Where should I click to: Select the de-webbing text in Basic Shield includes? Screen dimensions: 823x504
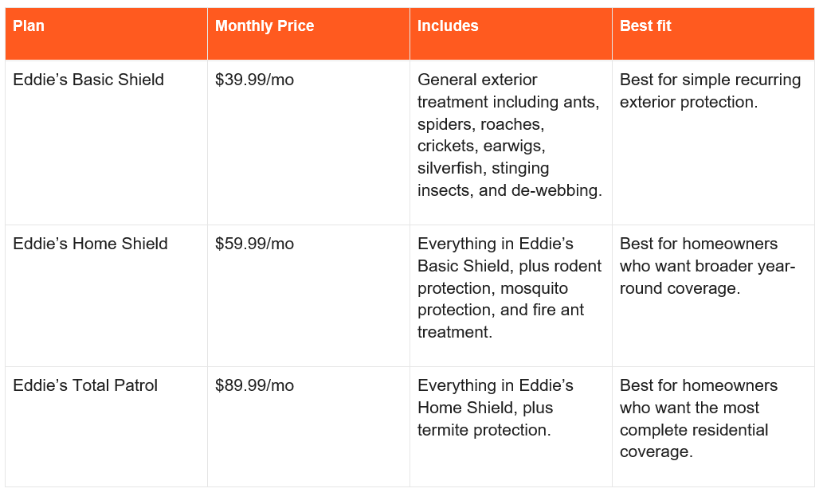(x=555, y=190)
